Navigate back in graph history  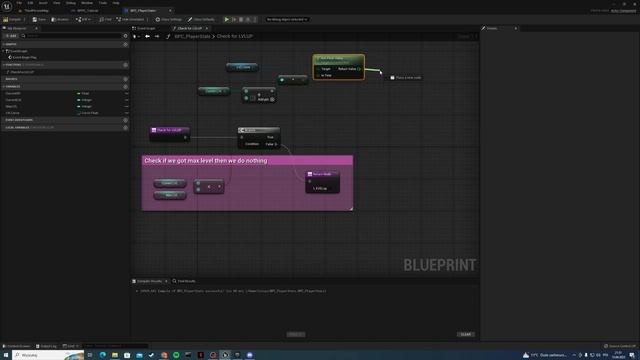point(147,37)
